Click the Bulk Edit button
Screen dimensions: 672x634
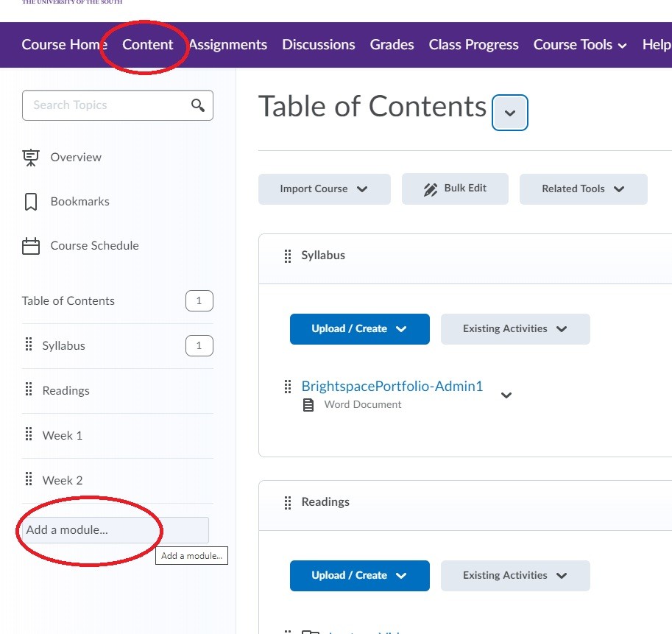(455, 189)
